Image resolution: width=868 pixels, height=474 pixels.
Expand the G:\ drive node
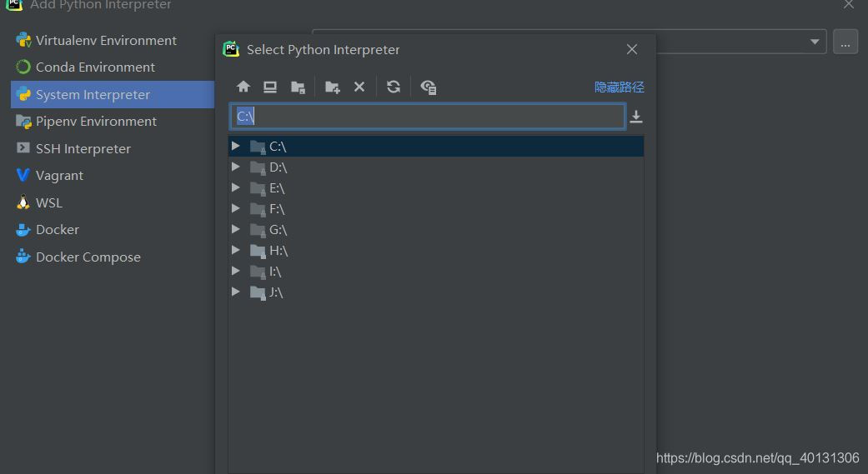(x=236, y=229)
